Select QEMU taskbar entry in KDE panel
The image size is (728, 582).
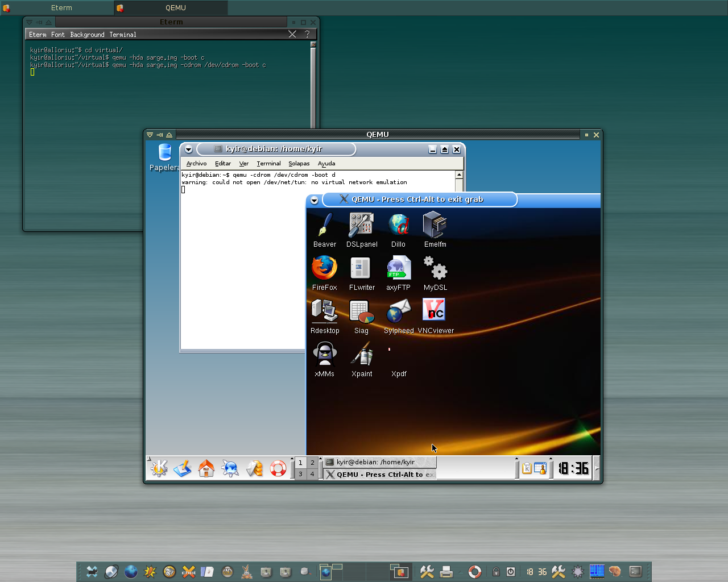click(x=380, y=474)
